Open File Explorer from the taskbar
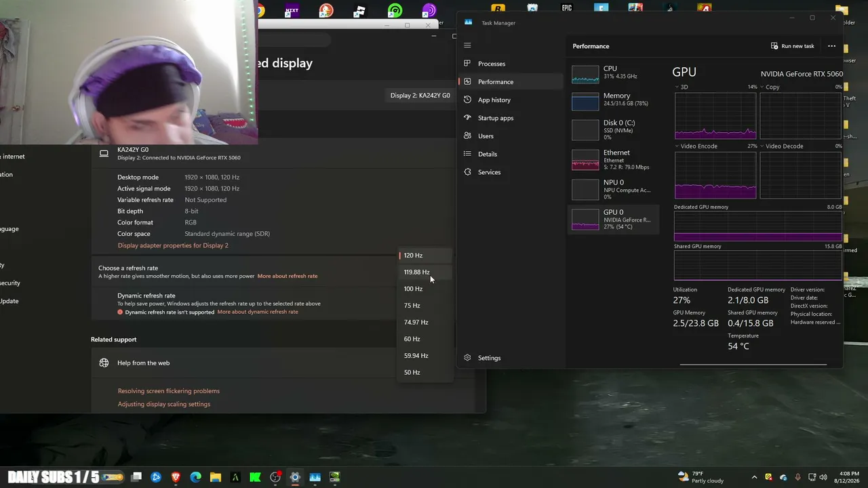 (215, 477)
